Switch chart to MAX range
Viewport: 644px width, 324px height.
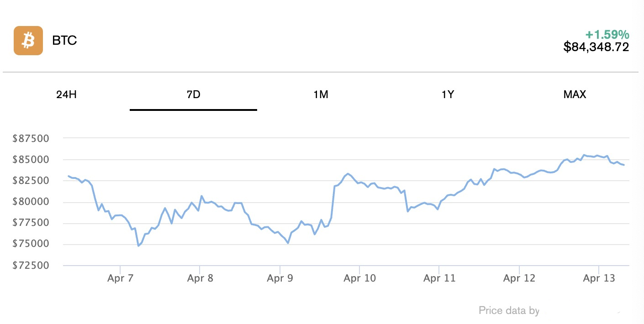click(575, 95)
